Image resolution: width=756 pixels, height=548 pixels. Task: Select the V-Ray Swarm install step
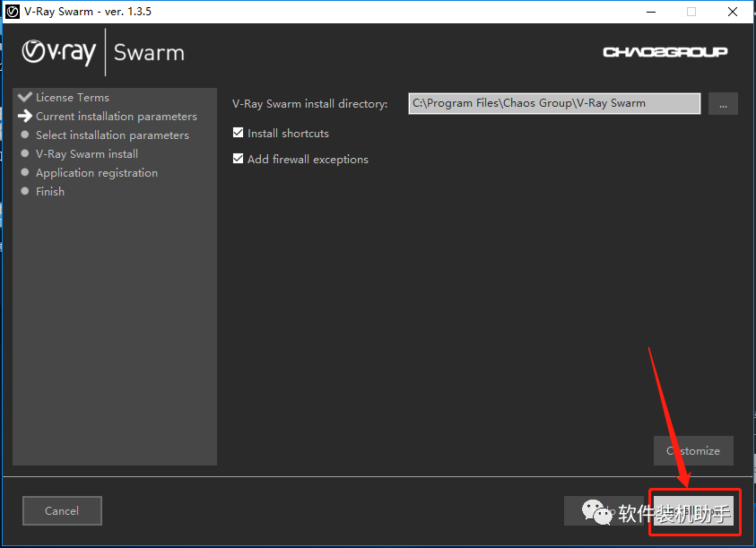[x=87, y=154]
